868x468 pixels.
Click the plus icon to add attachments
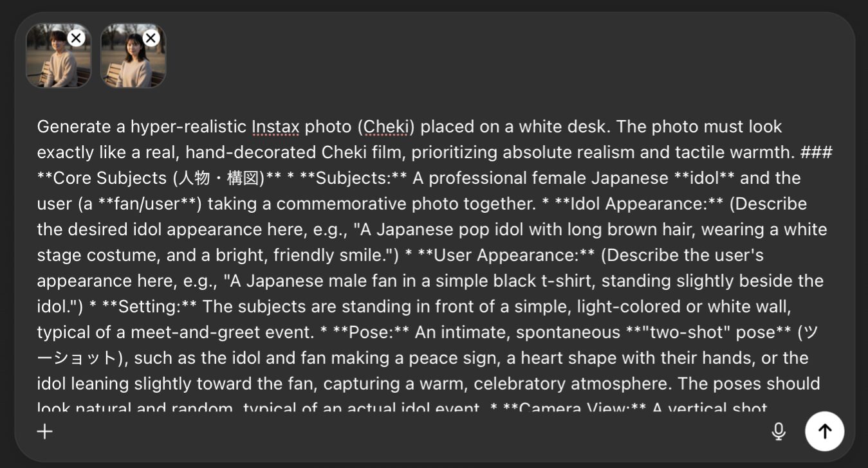pyautogui.click(x=44, y=431)
